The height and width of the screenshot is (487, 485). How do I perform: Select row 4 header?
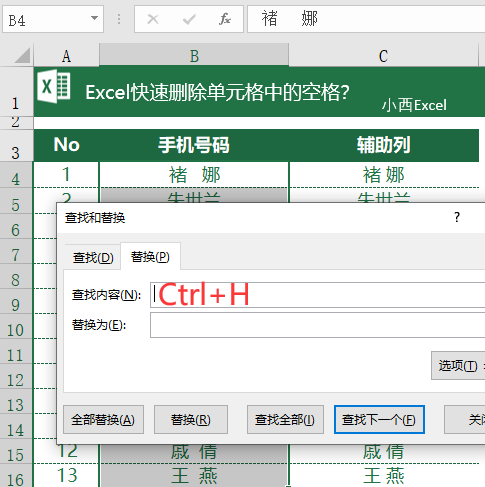click(x=16, y=175)
